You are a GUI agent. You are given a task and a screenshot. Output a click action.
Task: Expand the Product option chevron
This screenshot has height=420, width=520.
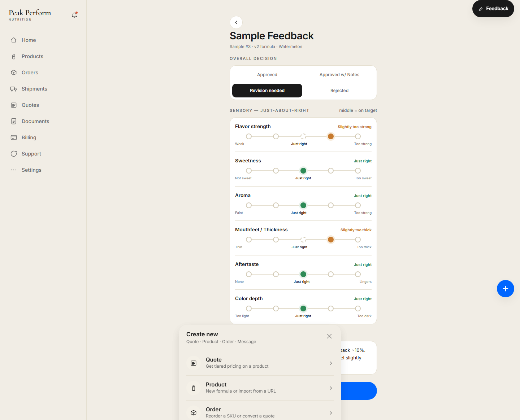point(331,388)
